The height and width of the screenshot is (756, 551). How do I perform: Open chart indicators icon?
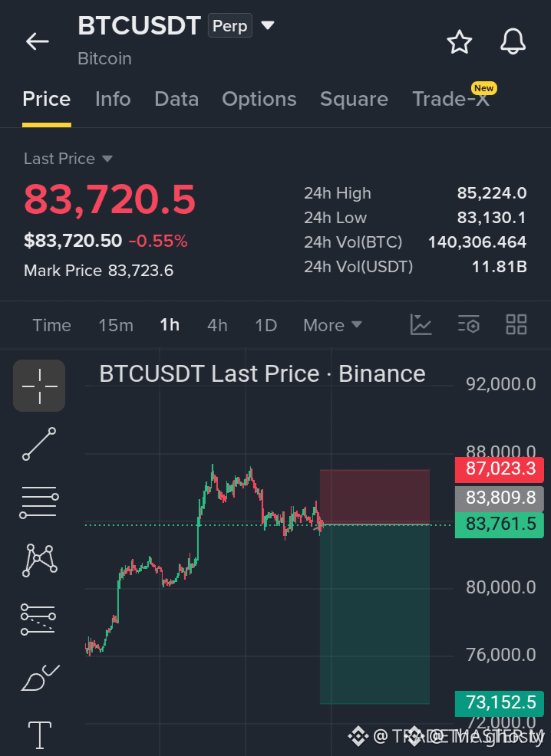(x=421, y=324)
